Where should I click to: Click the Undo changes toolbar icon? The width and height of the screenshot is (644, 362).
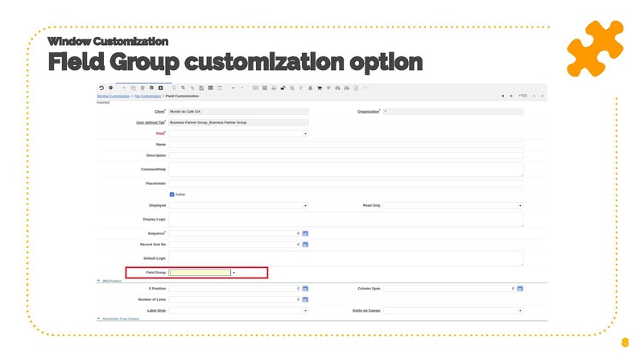tap(101, 88)
